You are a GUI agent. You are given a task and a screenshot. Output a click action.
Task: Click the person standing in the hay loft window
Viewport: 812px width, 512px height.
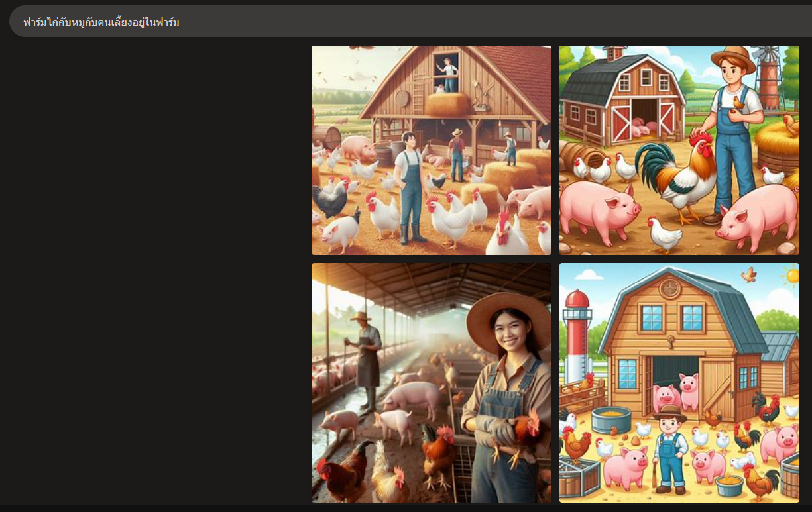[x=450, y=73]
